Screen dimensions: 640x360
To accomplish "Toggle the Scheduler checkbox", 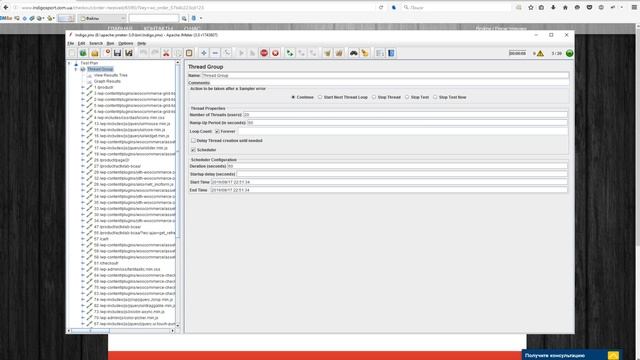I will [x=193, y=150].
